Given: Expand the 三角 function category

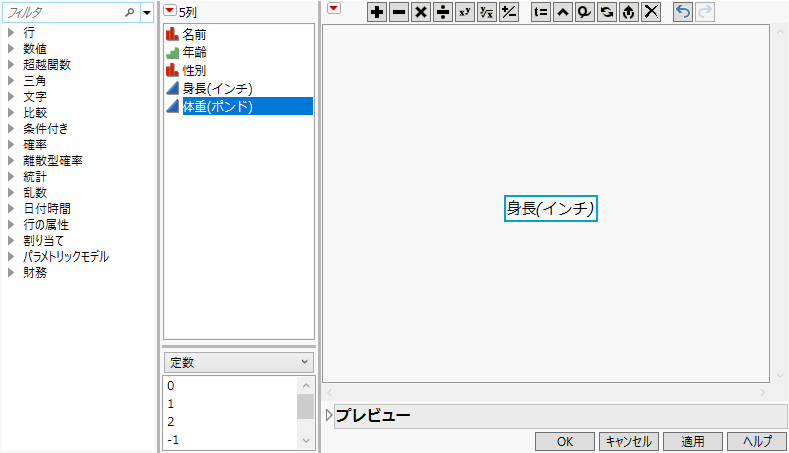Looking at the screenshot, I should click(x=11, y=81).
